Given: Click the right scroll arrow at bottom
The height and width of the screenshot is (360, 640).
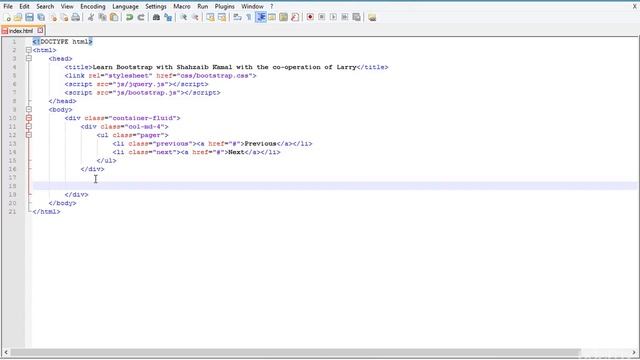Looking at the screenshot, I should click(634, 352).
